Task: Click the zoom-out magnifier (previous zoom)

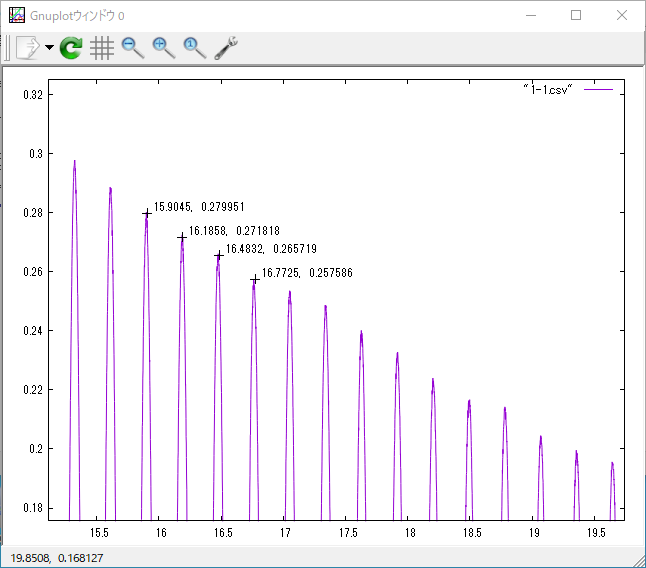Action: [x=132, y=48]
